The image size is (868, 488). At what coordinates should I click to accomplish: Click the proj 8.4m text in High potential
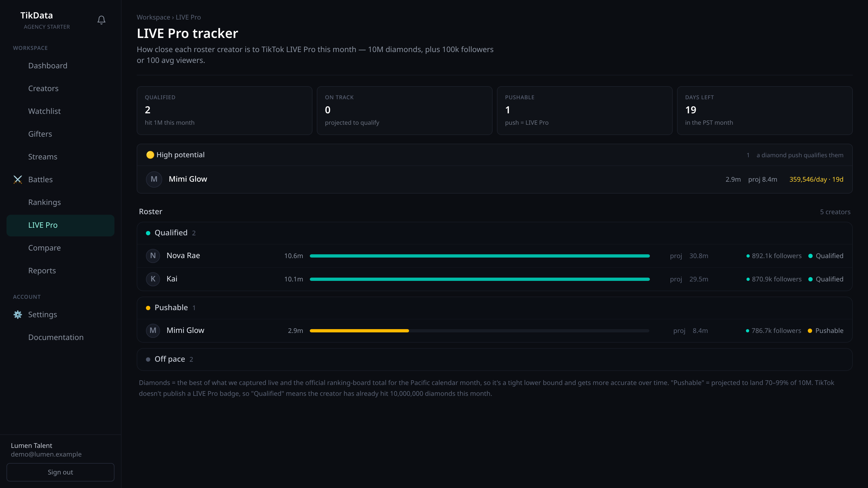[762, 179]
